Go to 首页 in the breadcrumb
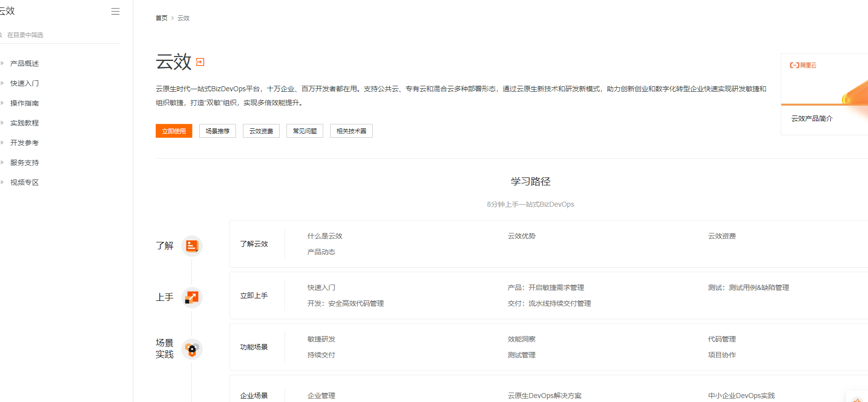 pos(162,18)
